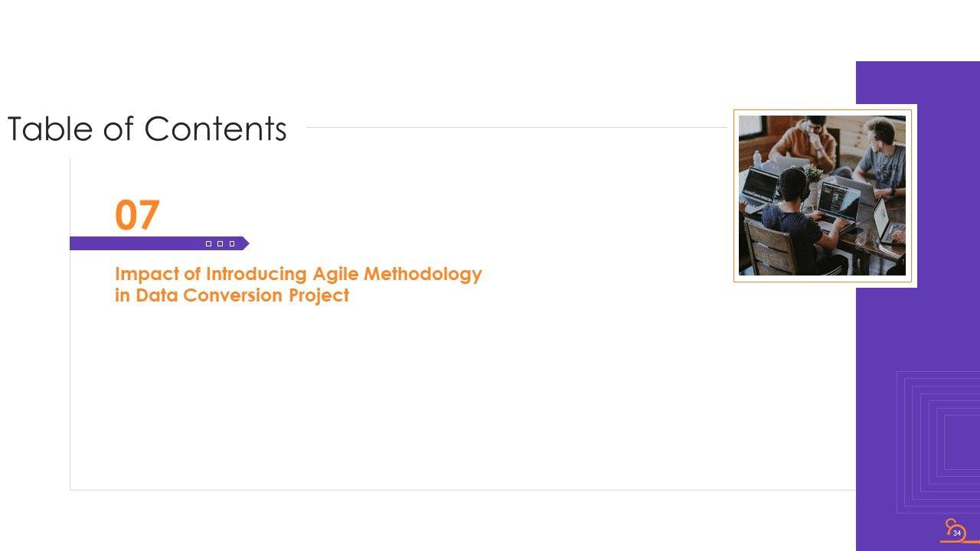Select the Impact of Introducing Agile Methodology line
Screen dimensions: 980x551
(298, 274)
